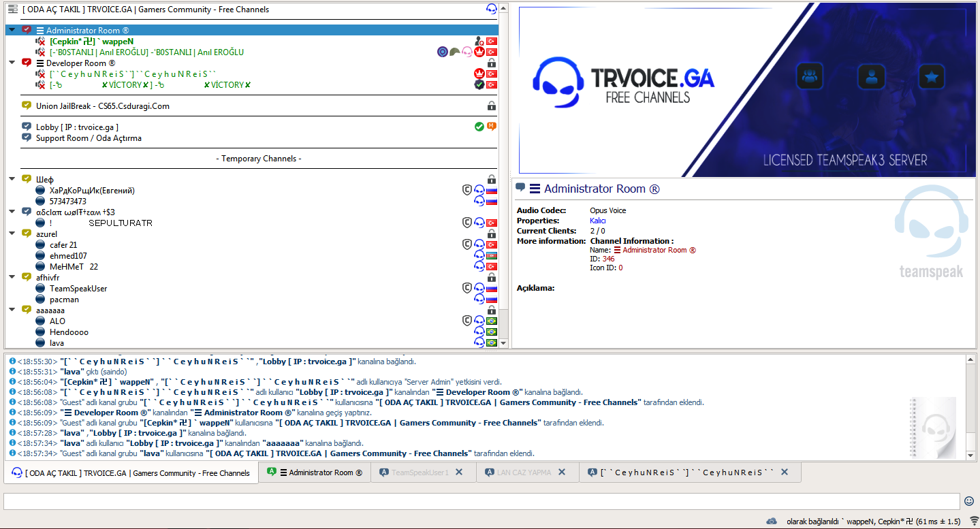Click the pink headset badge on BOSTANLI row

[x=467, y=52]
